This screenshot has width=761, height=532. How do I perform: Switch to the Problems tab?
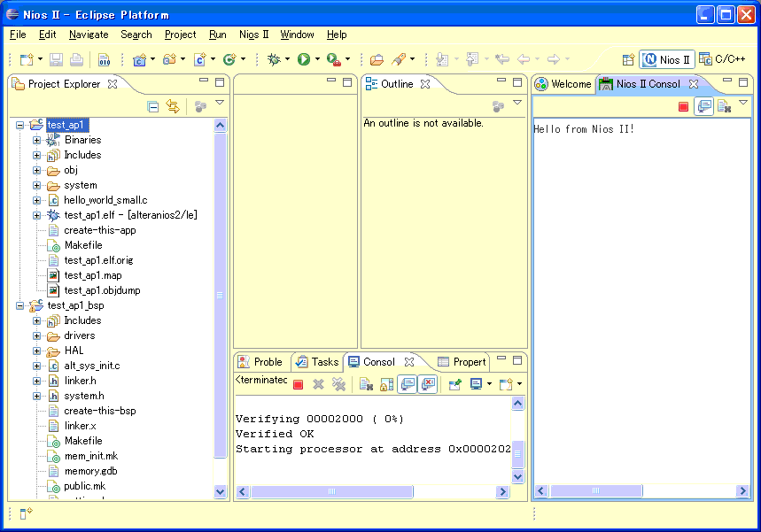pyautogui.click(x=260, y=362)
